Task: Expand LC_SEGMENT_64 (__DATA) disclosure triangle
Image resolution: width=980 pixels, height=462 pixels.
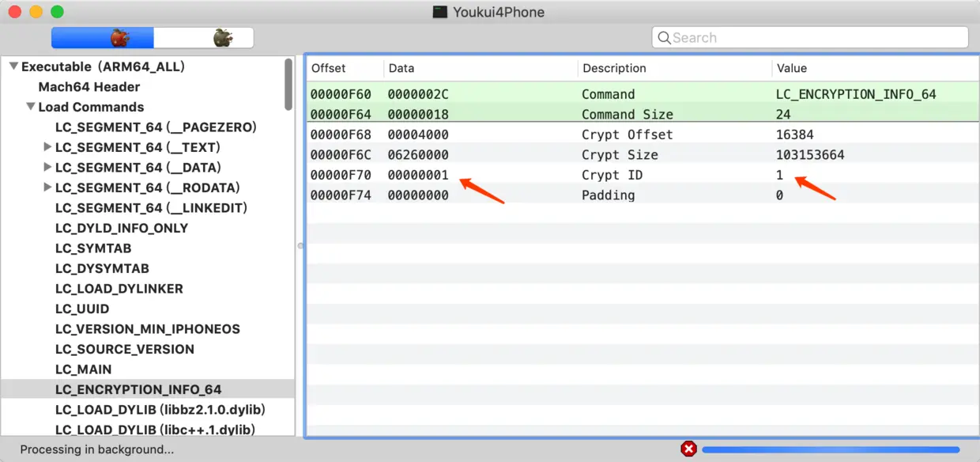Action: click(x=47, y=168)
